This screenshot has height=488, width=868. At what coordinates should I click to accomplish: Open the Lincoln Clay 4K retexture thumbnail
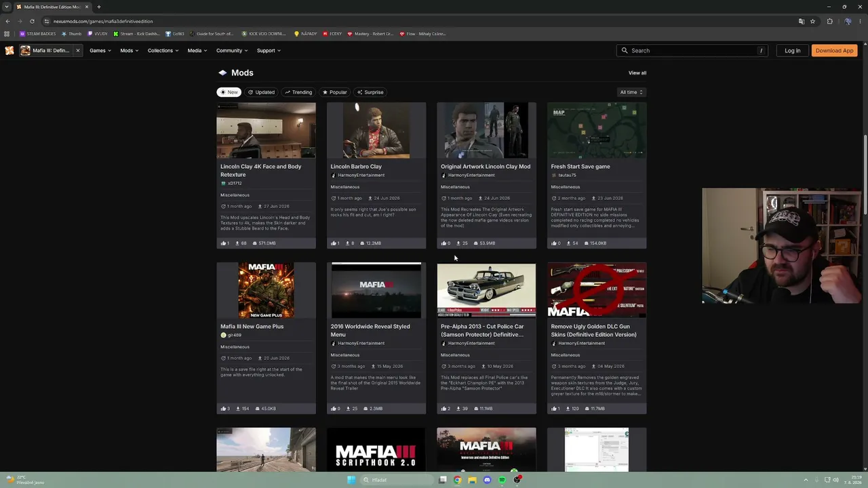click(266, 130)
